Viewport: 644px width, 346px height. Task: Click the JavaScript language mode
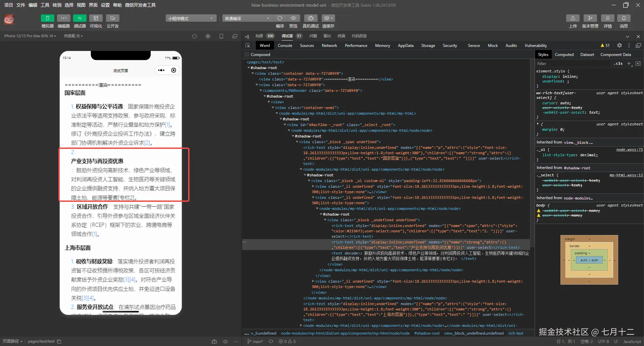click(x=632, y=341)
